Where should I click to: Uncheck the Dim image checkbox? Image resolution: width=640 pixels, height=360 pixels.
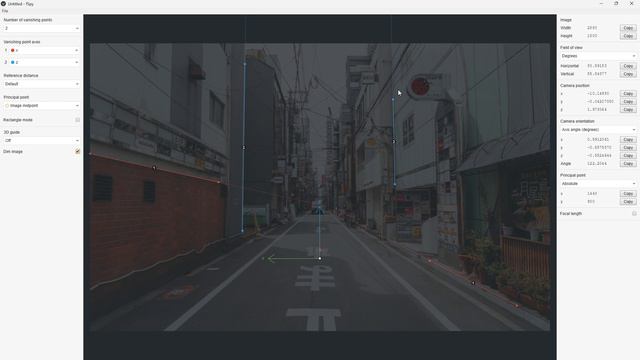click(78, 151)
